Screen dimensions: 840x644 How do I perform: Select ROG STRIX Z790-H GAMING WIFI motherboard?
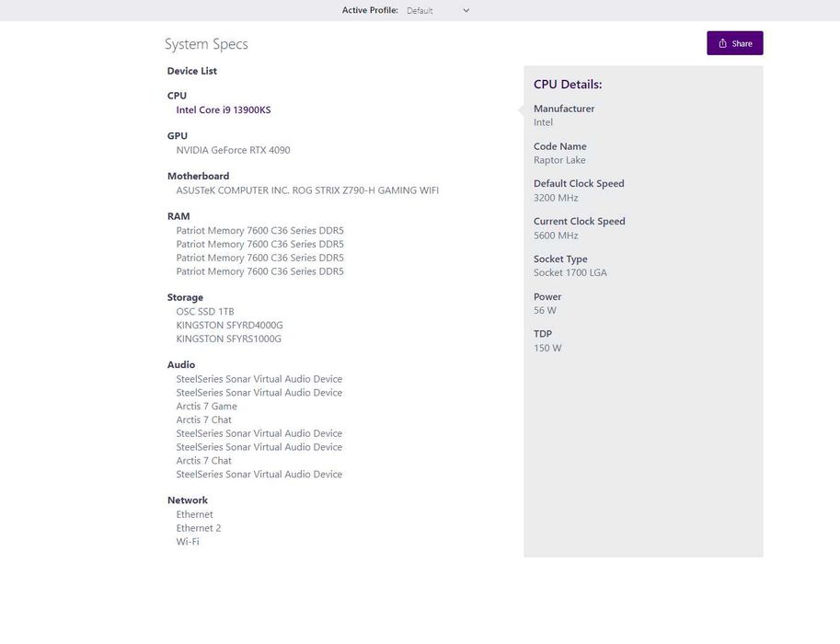point(307,190)
